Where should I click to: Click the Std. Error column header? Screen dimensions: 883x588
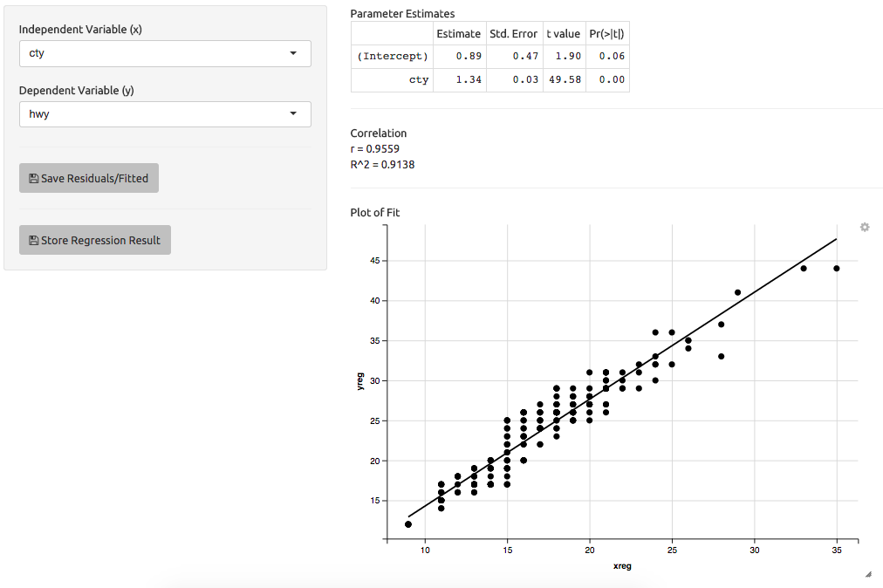click(x=514, y=34)
